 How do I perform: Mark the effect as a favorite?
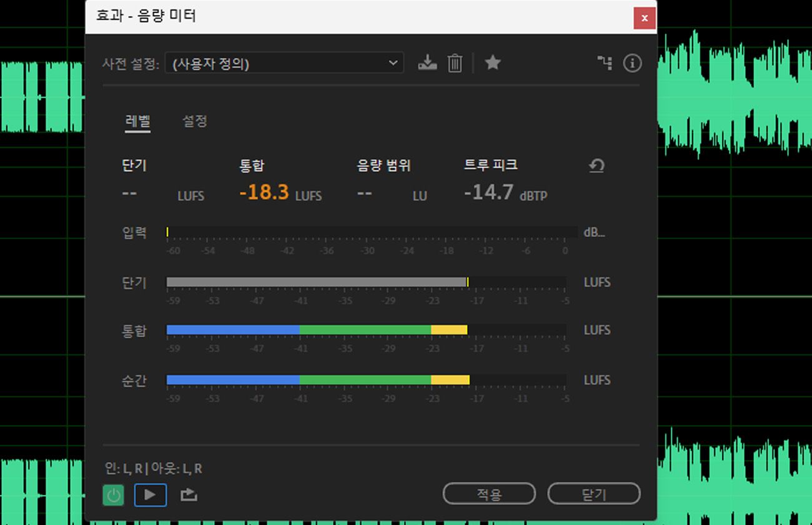pyautogui.click(x=493, y=62)
